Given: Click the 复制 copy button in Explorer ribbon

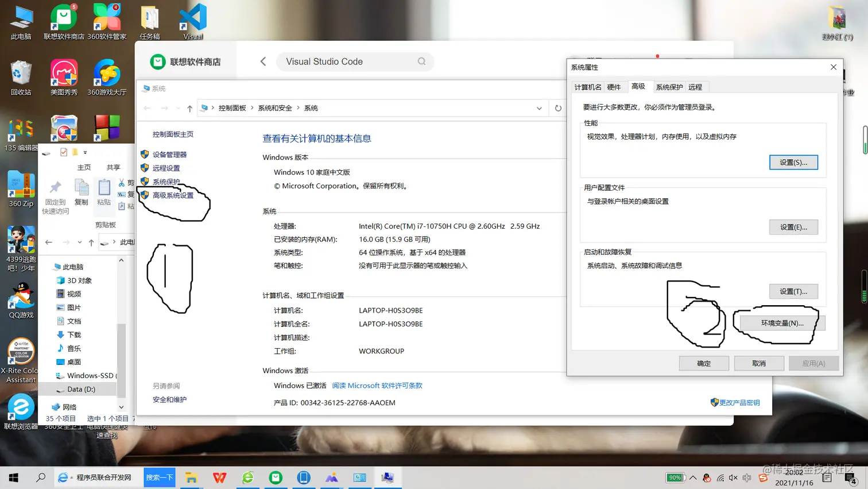Looking at the screenshot, I should (82, 192).
